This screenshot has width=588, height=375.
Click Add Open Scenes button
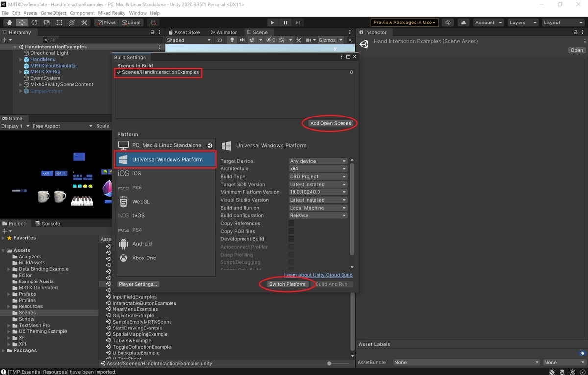tap(331, 123)
